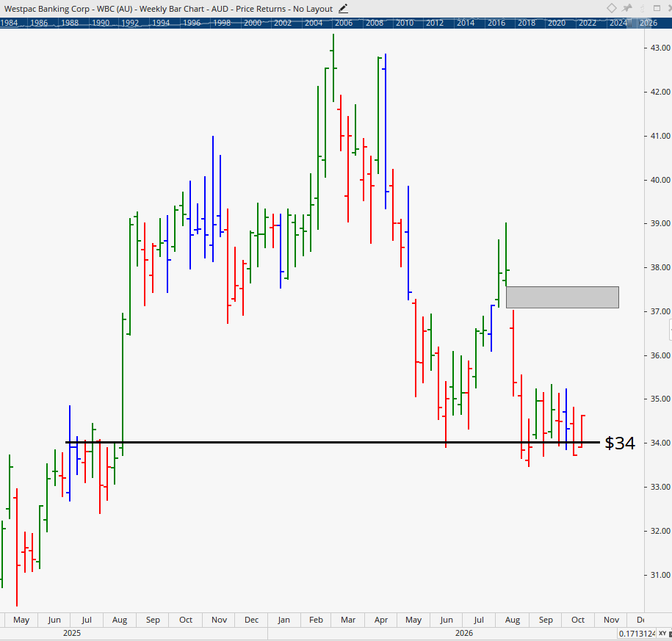Jump to 1998 on the overview timeline
The image size is (672, 641).
[x=222, y=23]
